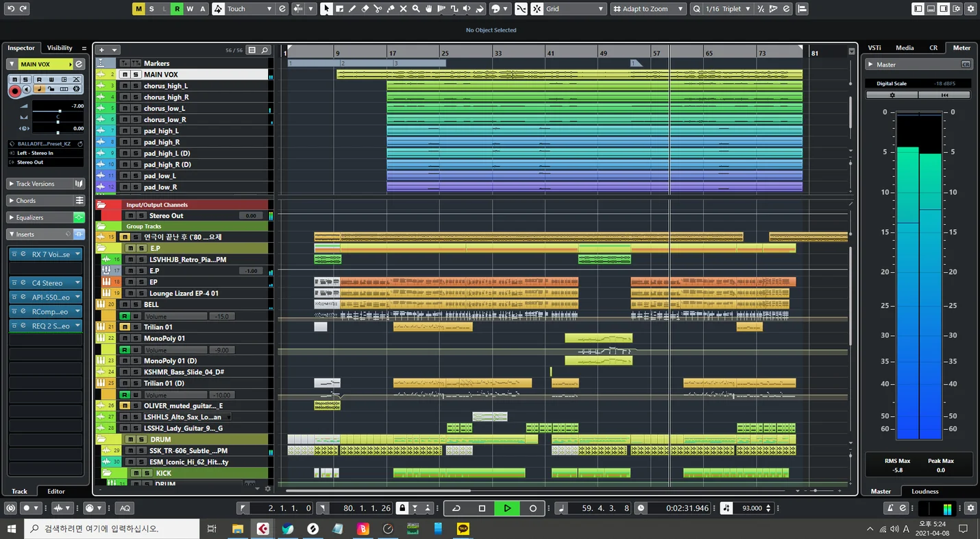Viewport: 980px width, 539px height.
Task: Click the zoom slider at bottom right
Action: pos(815,491)
